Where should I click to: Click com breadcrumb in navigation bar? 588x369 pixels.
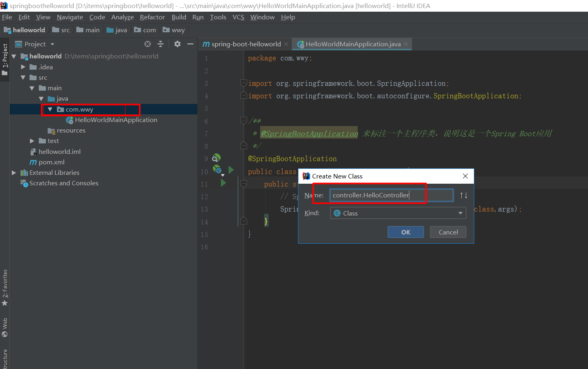[x=145, y=30]
